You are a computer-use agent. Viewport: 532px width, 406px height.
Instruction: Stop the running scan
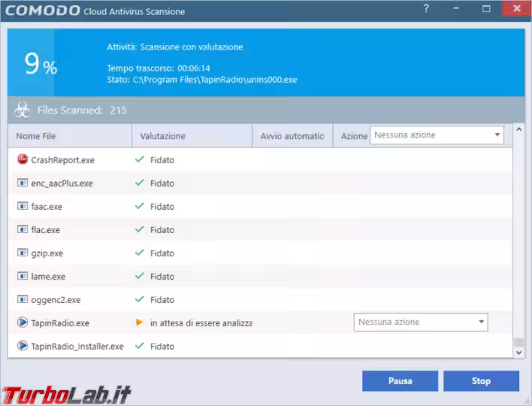pyautogui.click(x=481, y=381)
